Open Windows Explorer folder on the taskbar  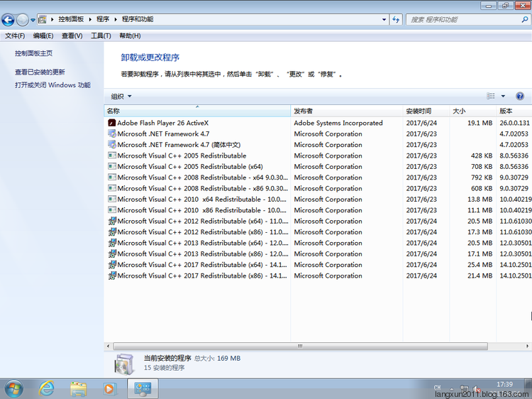coord(78,388)
